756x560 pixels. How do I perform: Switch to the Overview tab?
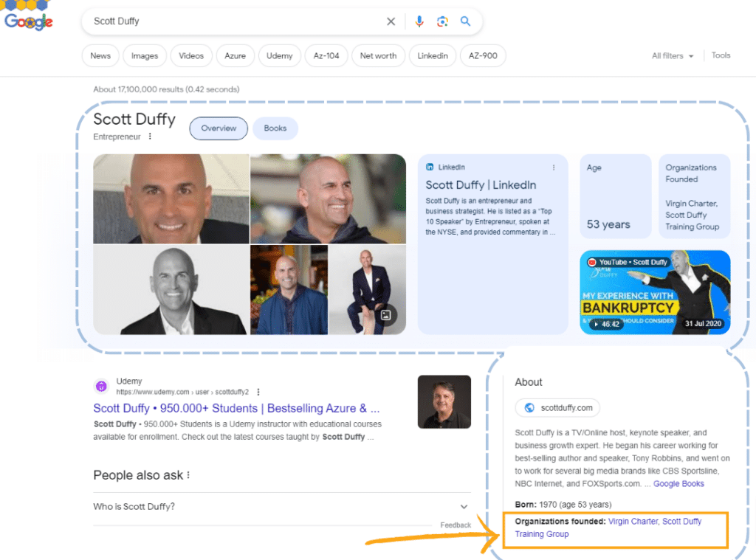(x=219, y=128)
